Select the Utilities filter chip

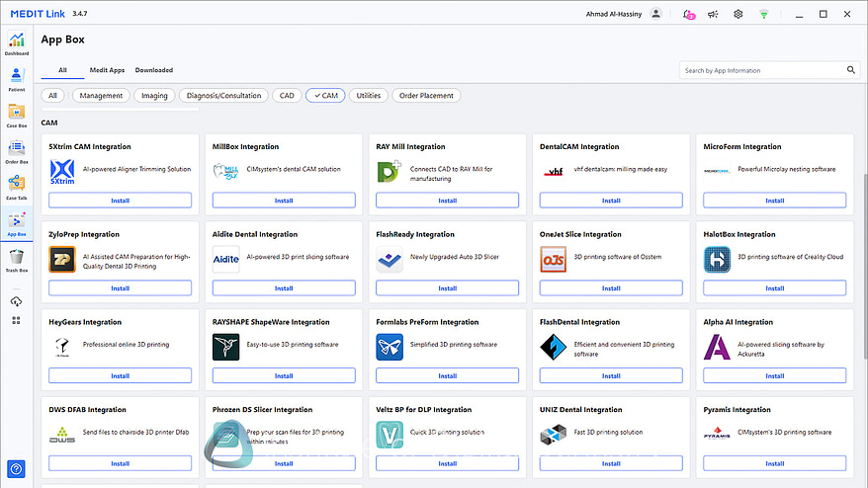[x=368, y=96]
